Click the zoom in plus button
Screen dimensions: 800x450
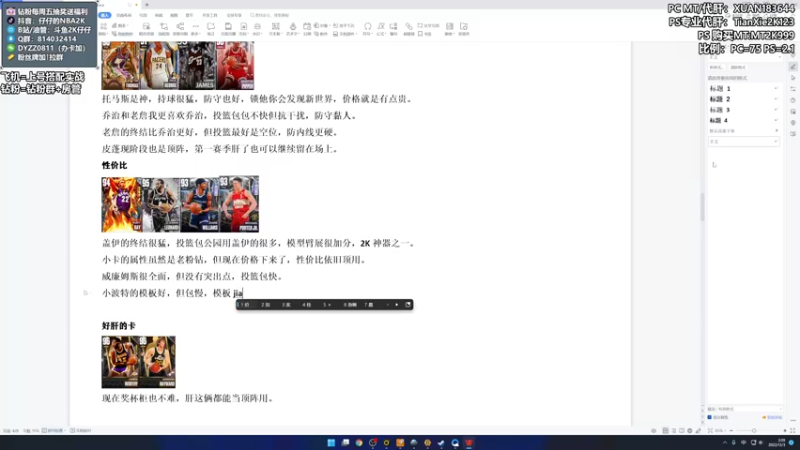pos(785,431)
